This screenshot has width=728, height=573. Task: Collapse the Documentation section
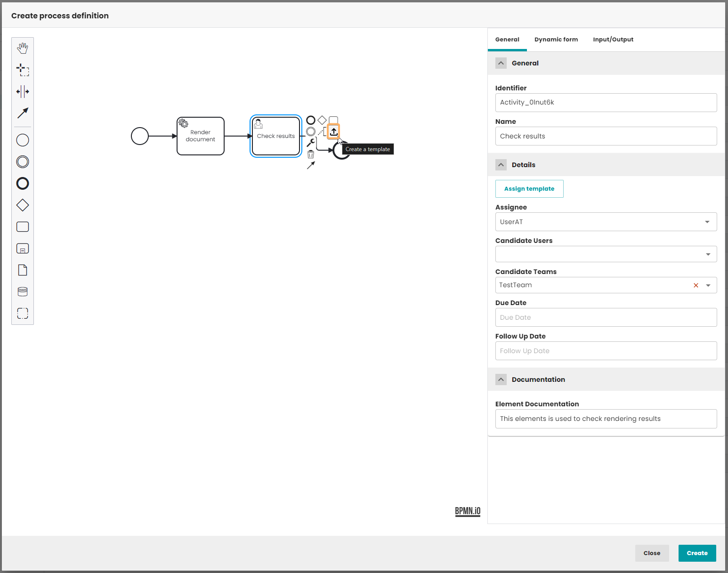pyautogui.click(x=501, y=379)
